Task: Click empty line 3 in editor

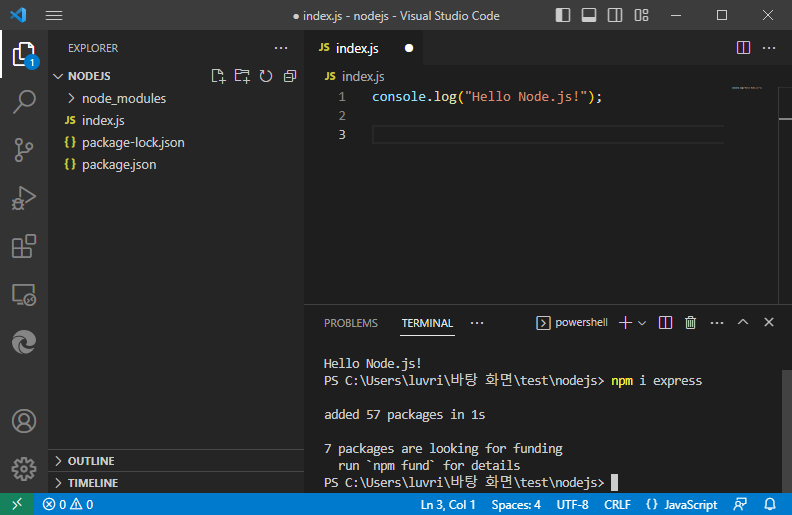Action: (548, 135)
